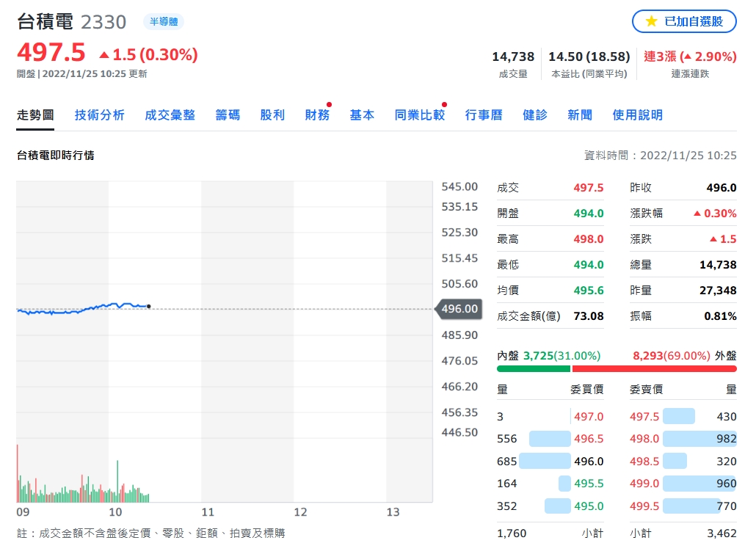Open the 新聞 tab
The width and height of the screenshot is (756, 554).
click(x=580, y=114)
